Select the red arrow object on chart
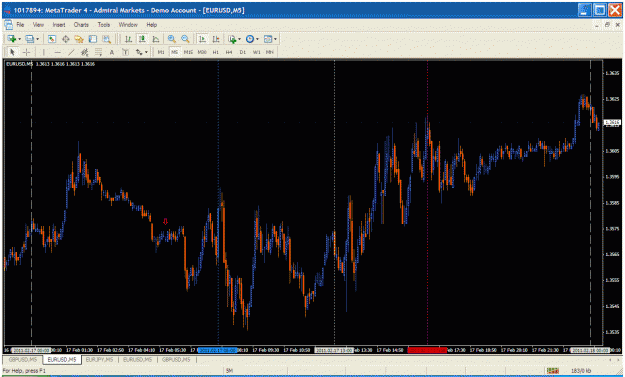 [x=165, y=222]
